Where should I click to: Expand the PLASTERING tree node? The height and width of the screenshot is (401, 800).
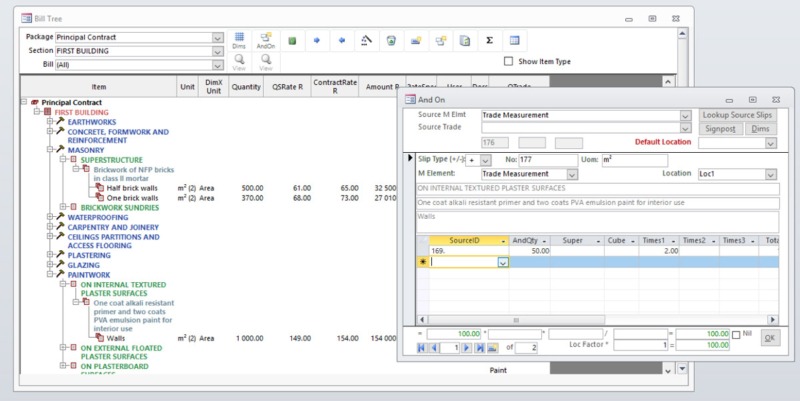(50, 255)
